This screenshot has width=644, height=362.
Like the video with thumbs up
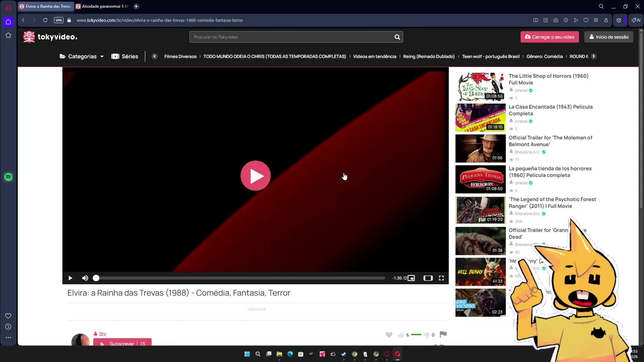click(x=401, y=335)
